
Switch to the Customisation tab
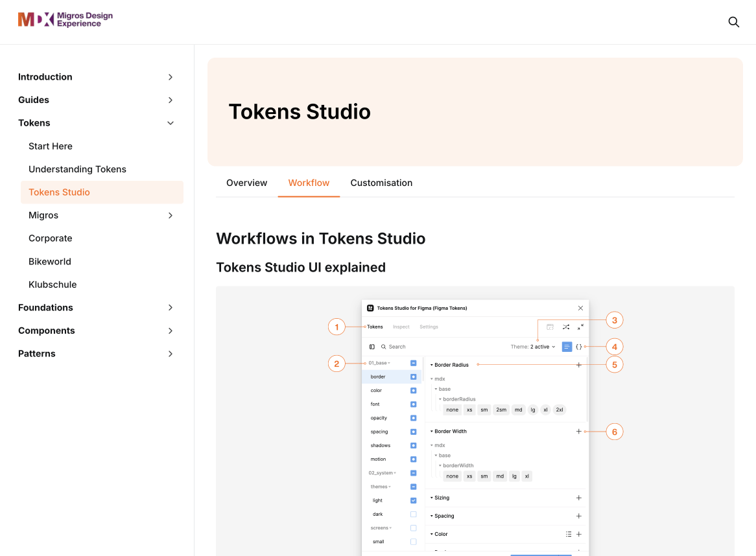[x=381, y=183]
